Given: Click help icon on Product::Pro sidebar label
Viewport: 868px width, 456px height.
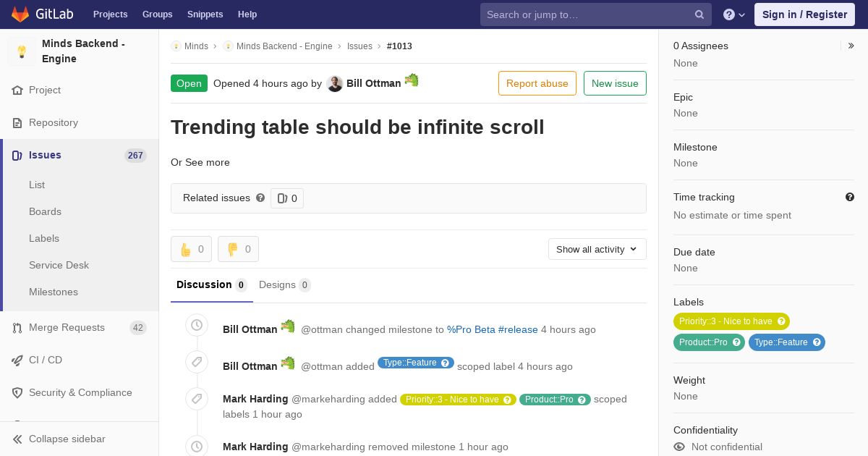Looking at the screenshot, I should 736,342.
